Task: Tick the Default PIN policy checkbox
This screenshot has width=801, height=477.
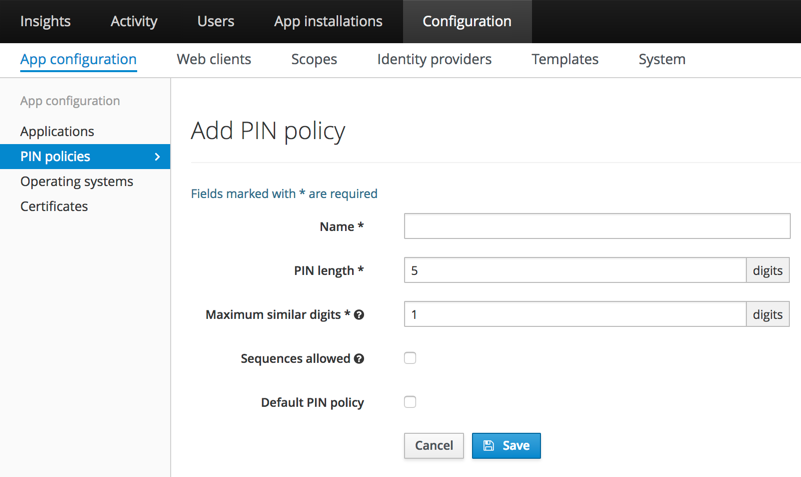Action: tap(410, 402)
